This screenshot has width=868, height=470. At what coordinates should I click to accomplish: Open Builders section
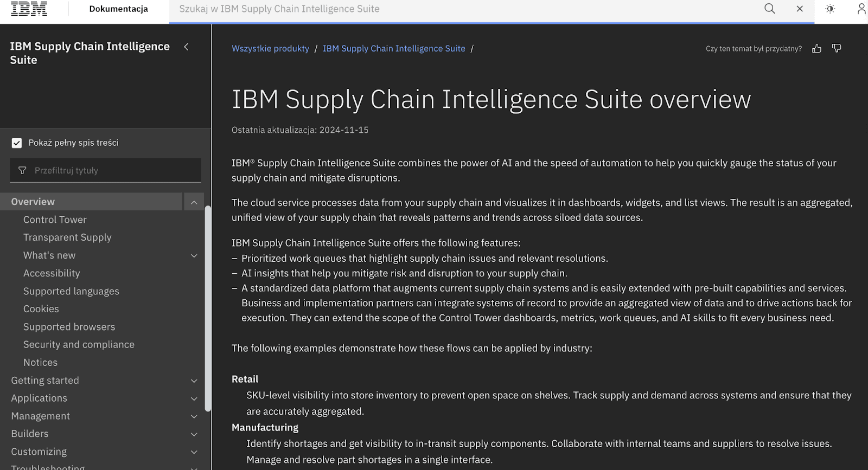[x=30, y=434]
